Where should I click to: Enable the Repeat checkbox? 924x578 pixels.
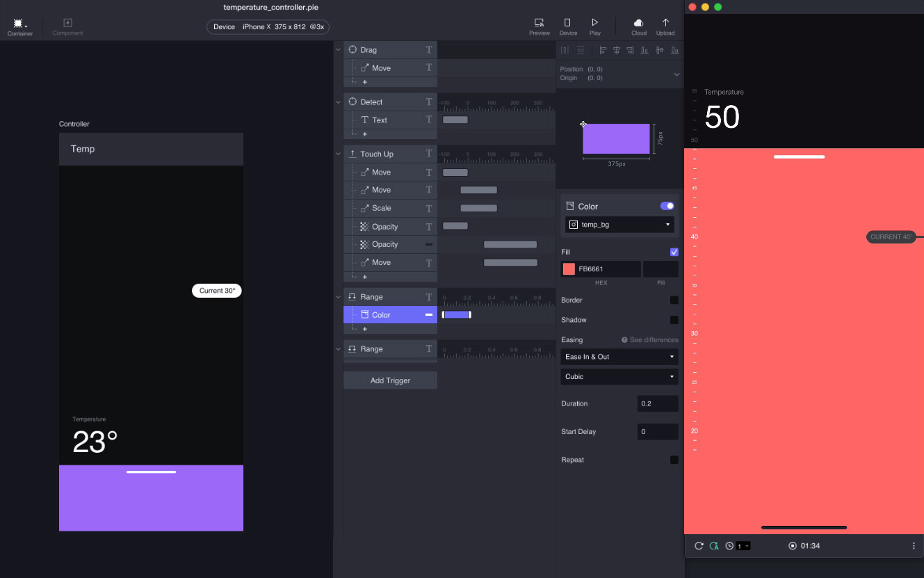[673, 459]
